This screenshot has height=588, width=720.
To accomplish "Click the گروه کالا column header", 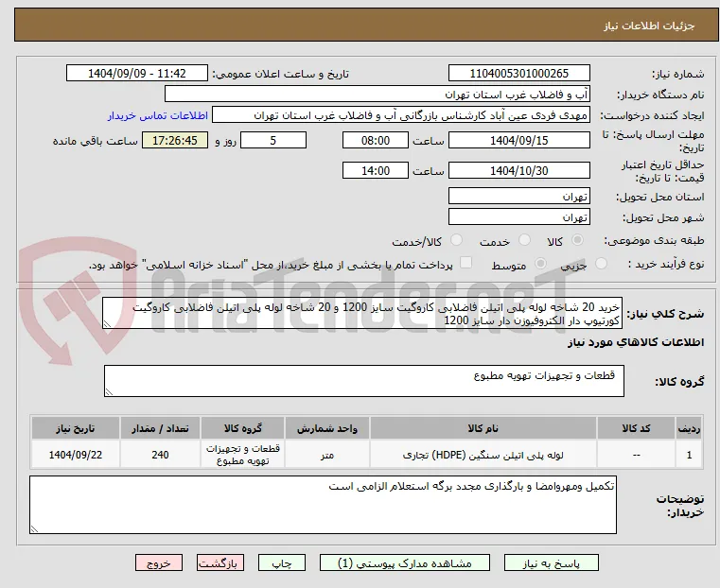I will tap(242, 428).
